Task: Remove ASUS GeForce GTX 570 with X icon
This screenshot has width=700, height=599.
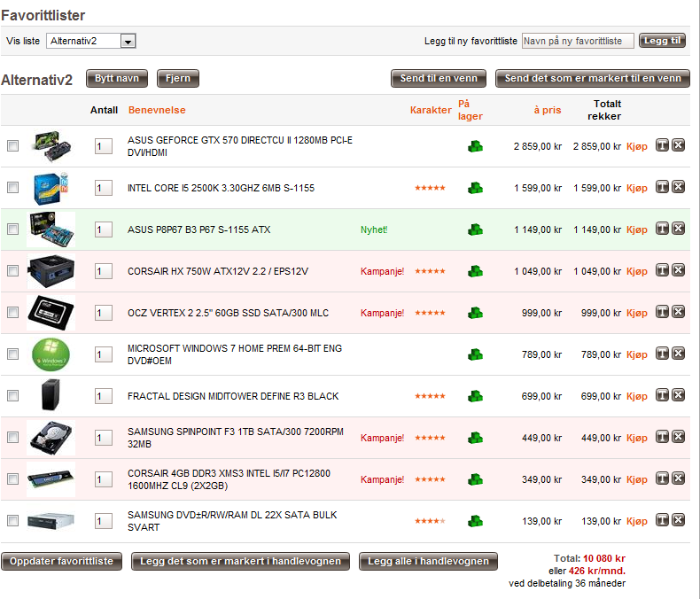Action: click(678, 145)
